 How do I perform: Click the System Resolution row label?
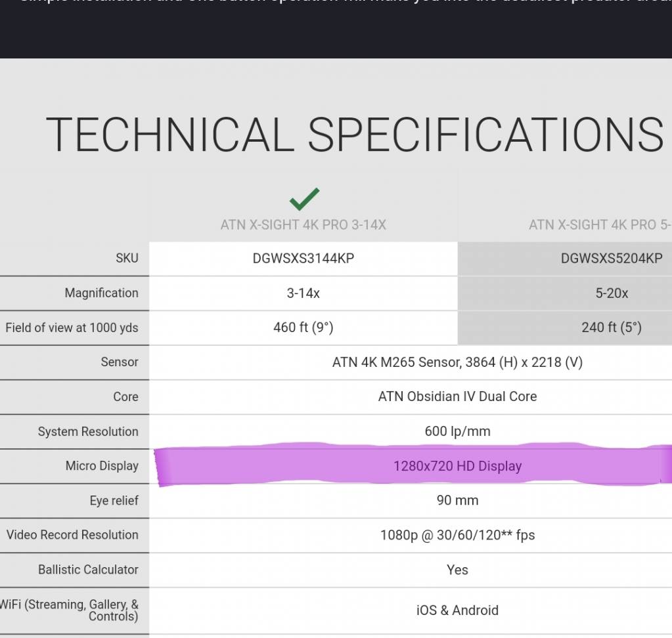[88, 431]
